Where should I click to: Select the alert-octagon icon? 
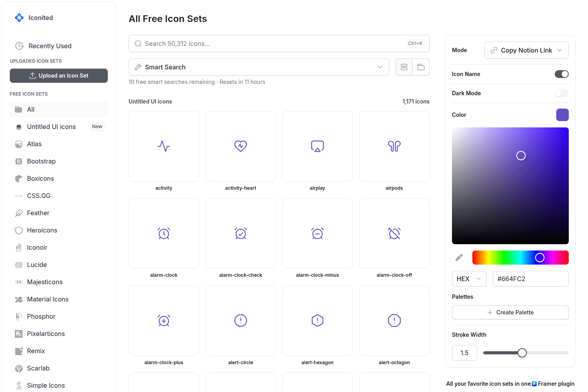pos(394,321)
